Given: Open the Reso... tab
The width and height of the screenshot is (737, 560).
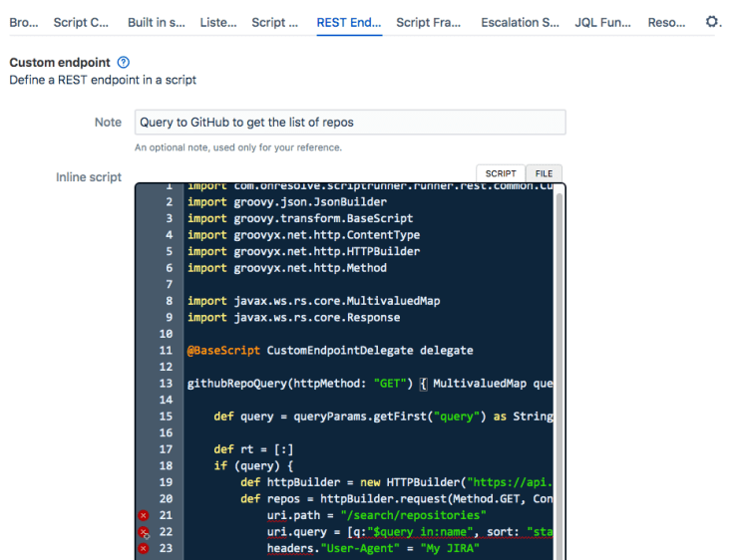Looking at the screenshot, I should click(666, 22).
